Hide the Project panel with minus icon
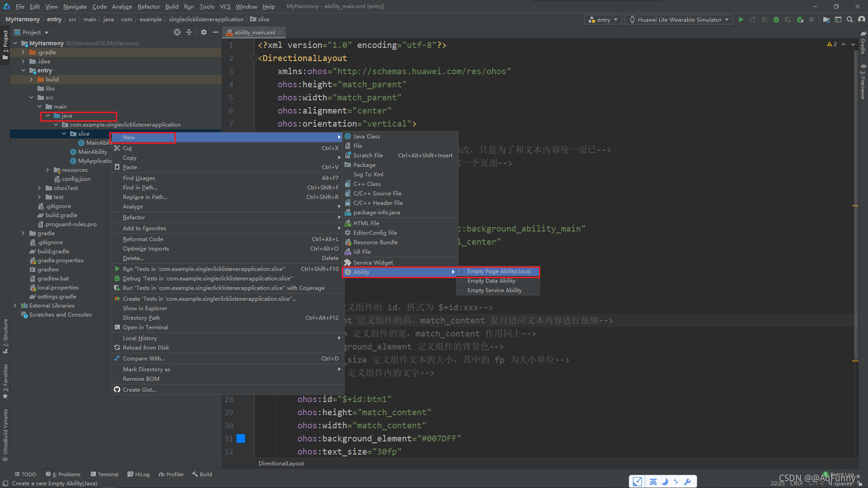 pos(216,32)
